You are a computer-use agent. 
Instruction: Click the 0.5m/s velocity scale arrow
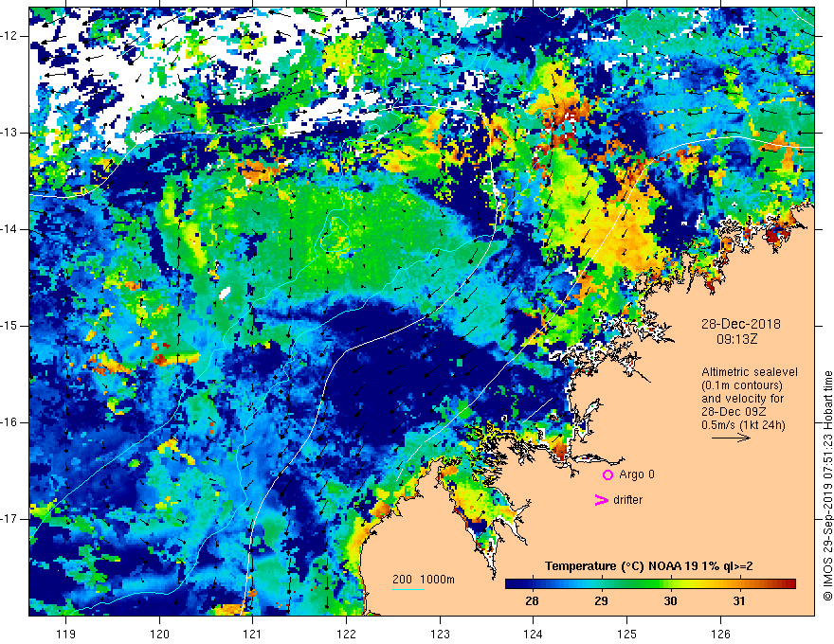(x=731, y=438)
